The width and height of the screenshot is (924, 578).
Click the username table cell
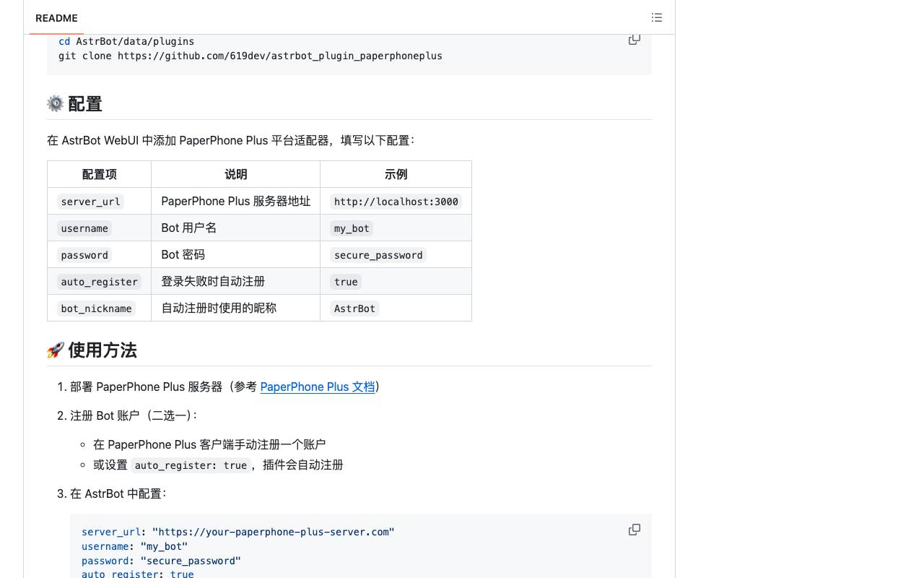(x=99, y=228)
